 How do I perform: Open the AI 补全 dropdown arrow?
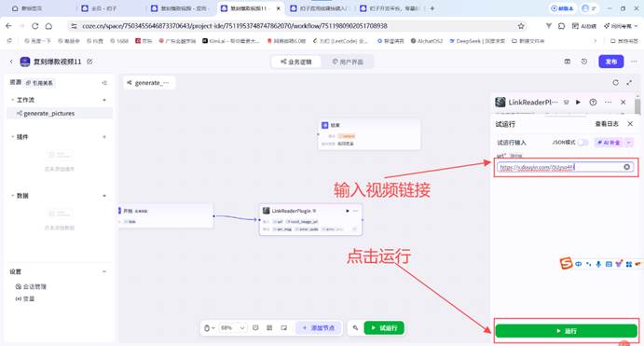pyautogui.click(x=629, y=143)
